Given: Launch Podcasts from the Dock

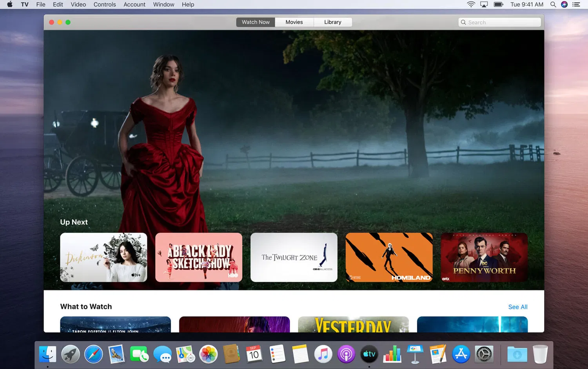Looking at the screenshot, I should (x=346, y=354).
